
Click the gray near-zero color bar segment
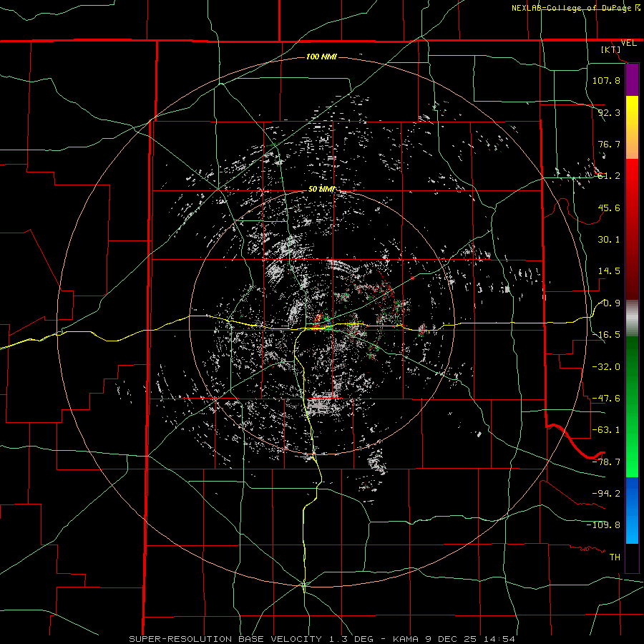pyautogui.click(x=632, y=318)
